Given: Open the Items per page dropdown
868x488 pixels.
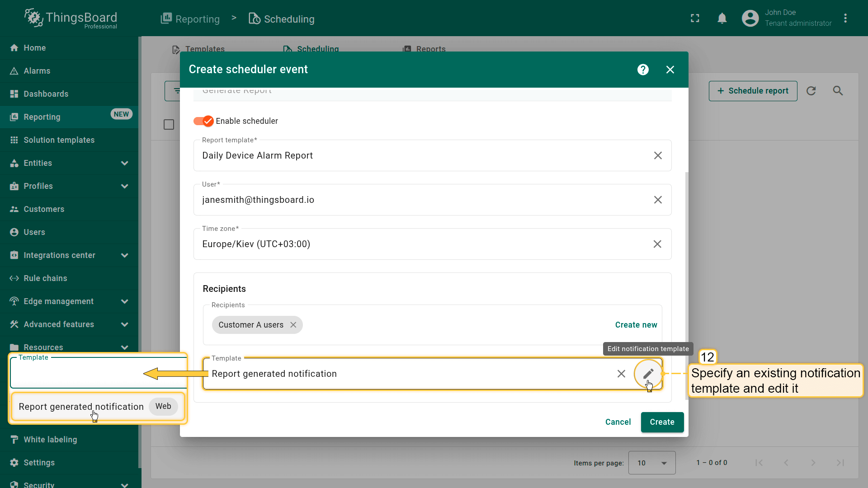Looking at the screenshot, I should [x=651, y=463].
